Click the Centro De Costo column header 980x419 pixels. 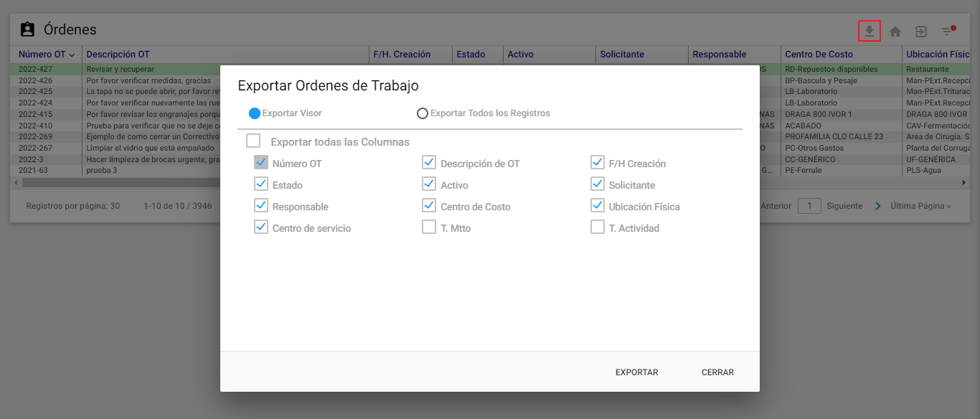coord(819,55)
